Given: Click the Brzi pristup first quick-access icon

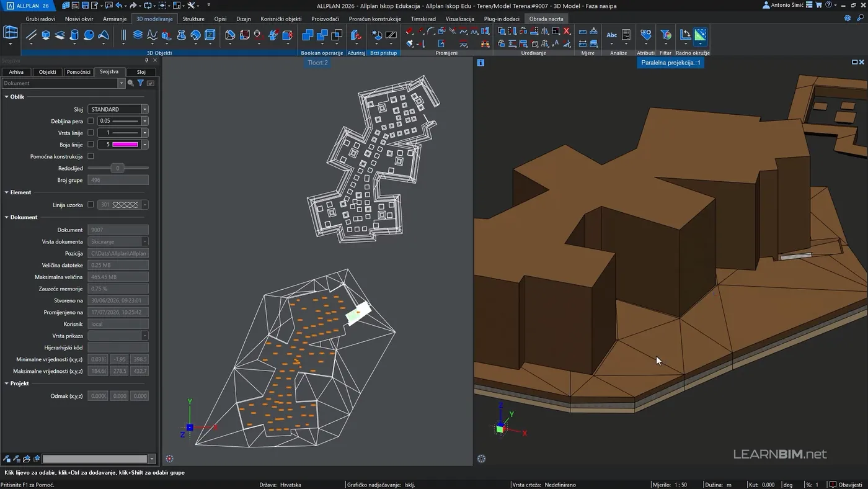Looking at the screenshot, I should 377,35.
